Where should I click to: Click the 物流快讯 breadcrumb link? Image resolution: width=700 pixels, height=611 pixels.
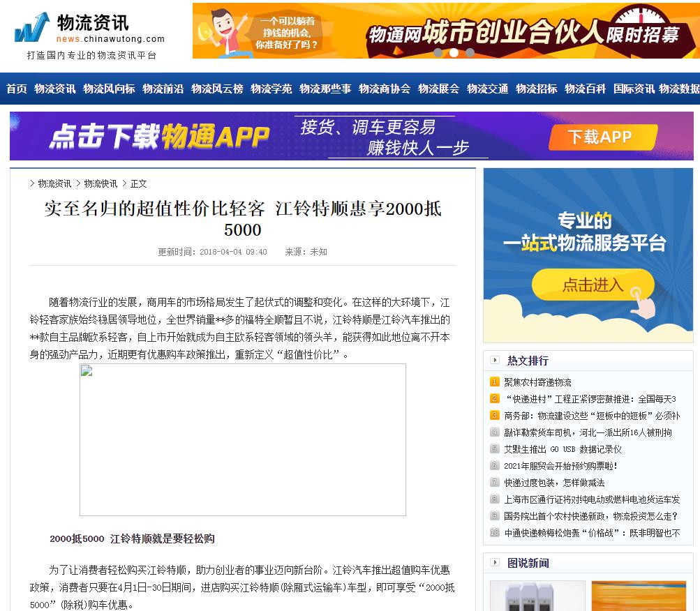click(100, 183)
